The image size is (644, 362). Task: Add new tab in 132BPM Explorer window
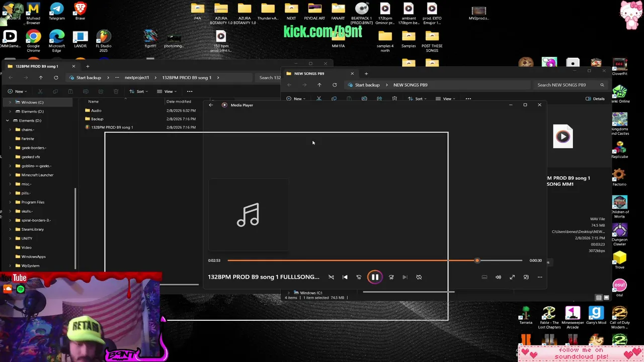coord(88,66)
